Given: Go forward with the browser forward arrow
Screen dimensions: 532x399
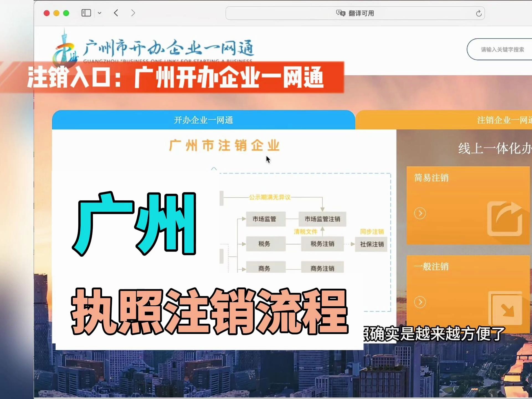Looking at the screenshot, I should coord(133,13).
